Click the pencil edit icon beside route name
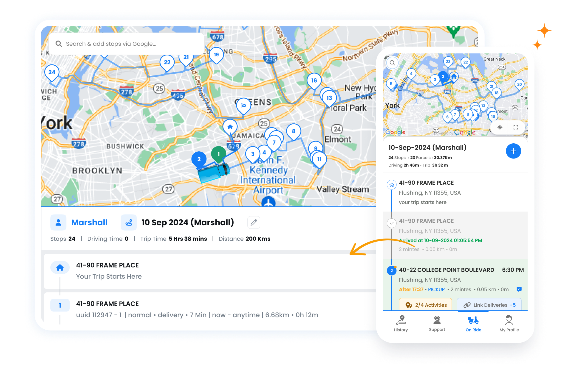The height and width of the screenshot is (367, 588). 254,222
